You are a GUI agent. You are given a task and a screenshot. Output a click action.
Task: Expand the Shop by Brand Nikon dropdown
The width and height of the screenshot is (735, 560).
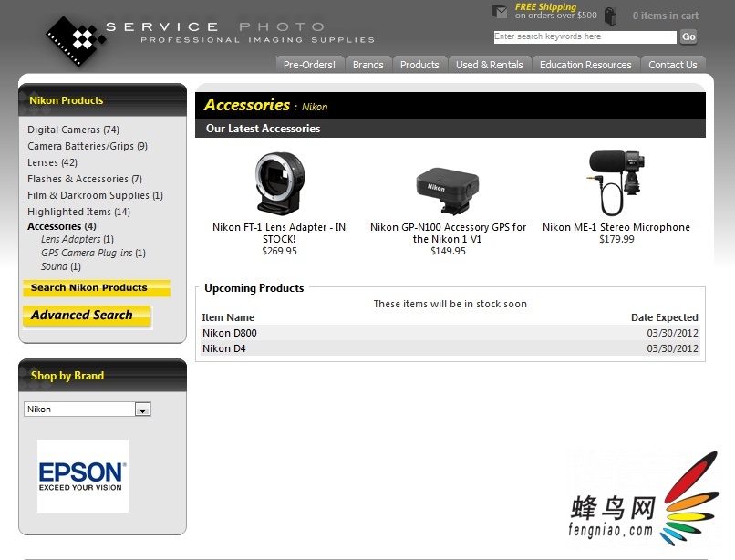coord(88,409)
